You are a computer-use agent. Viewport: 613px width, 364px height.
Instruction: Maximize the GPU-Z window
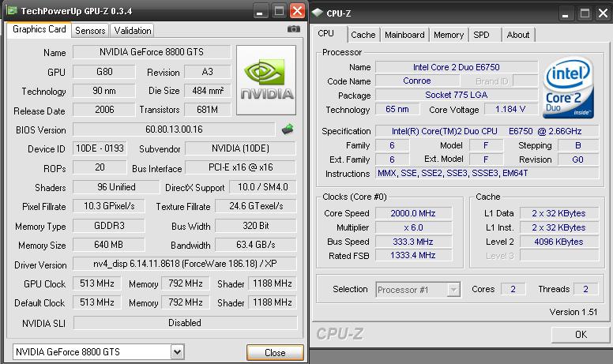click(279, 11)
